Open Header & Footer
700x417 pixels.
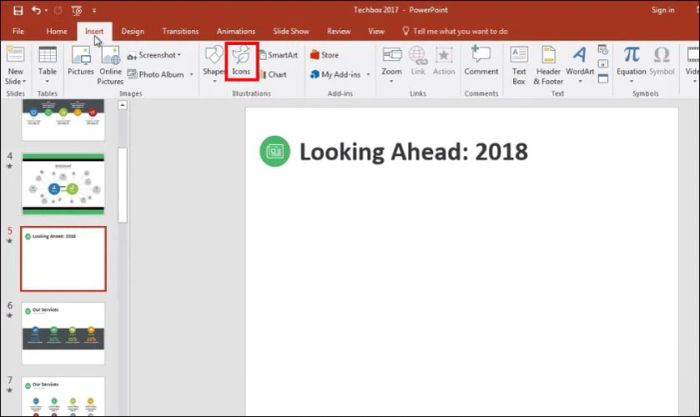pos(548,65)
